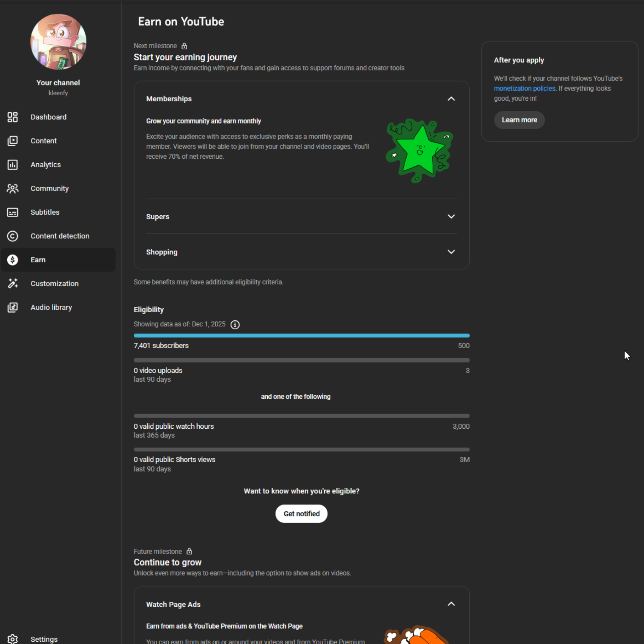Select the Earn menu item
Screen dimensions: 644x644
coord(38,260)
